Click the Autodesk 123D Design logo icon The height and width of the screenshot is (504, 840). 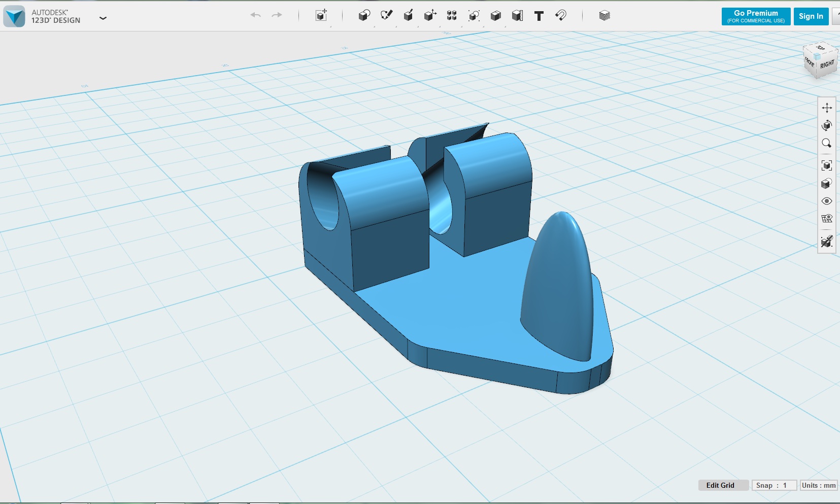(14, 16)
